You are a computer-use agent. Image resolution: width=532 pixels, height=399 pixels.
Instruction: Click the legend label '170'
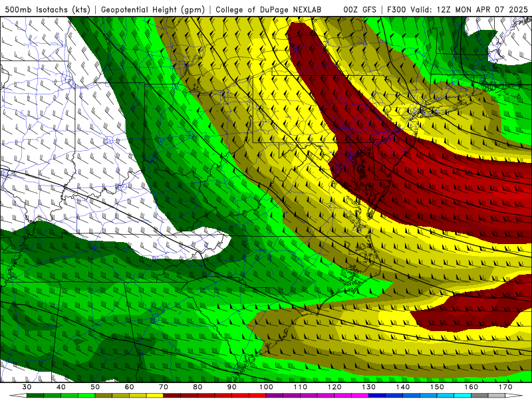click(x=505, y=387)
